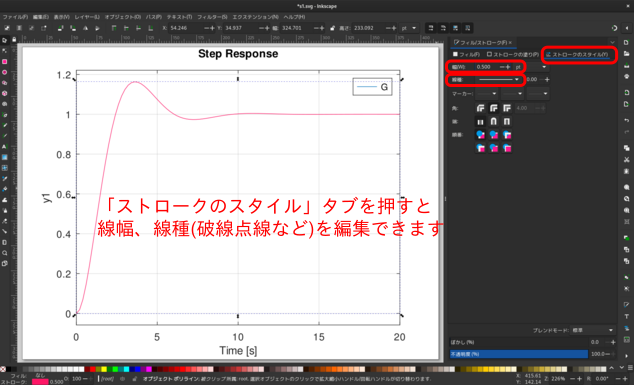Toggle width/height ratio lock
Screen dimensions: 634x385
[x=332, y=28]
